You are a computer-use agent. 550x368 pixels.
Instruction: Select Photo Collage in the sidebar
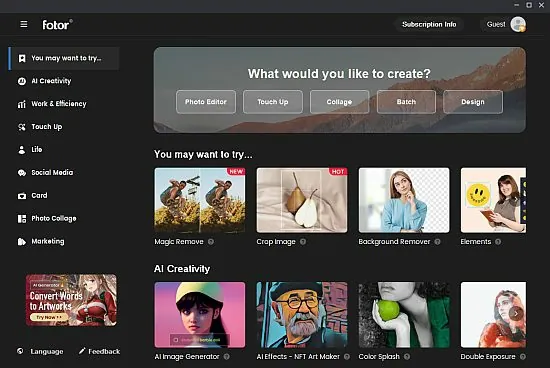click(x=64, y=219)
